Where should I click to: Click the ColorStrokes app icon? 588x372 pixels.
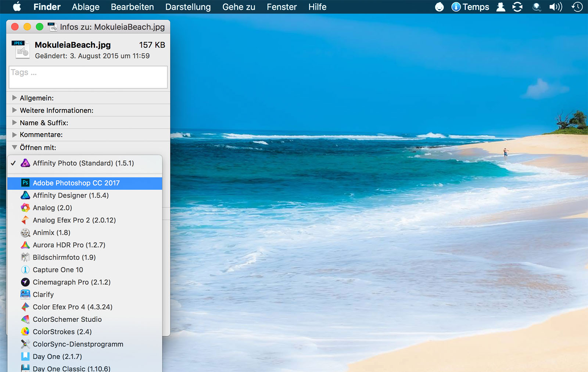point(25,332)
